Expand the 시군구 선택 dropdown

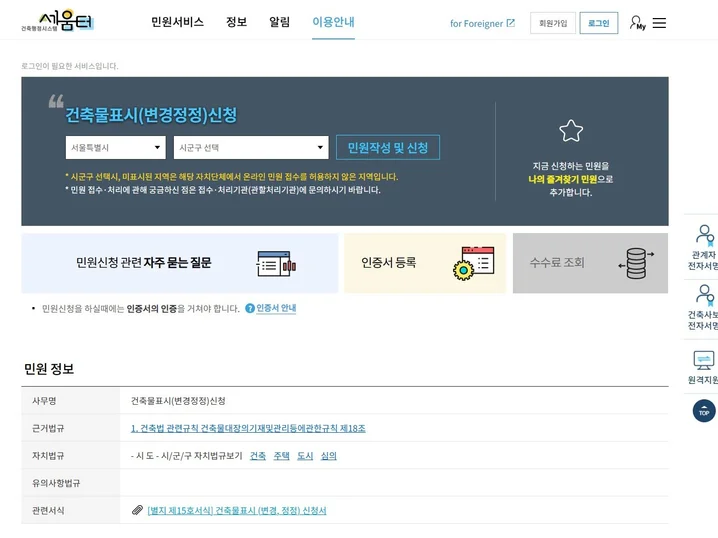coord(251,148)
